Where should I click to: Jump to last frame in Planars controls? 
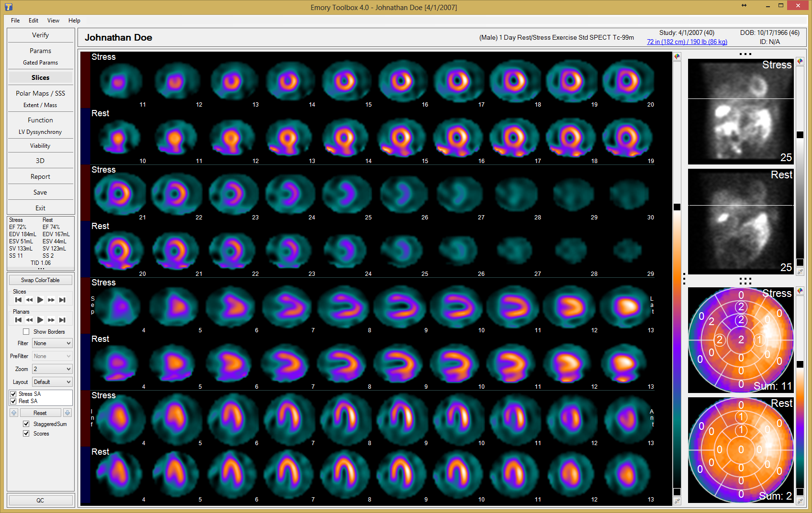point(62,320)
